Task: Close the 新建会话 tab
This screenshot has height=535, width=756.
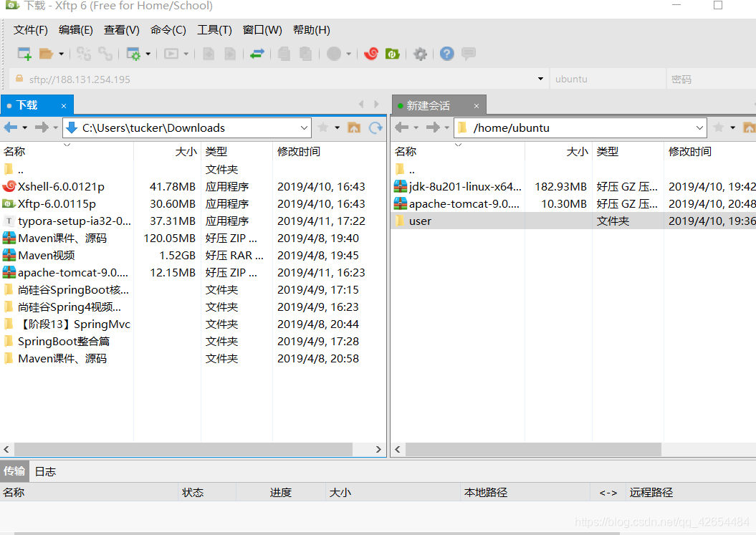Action: pos(477,106)
